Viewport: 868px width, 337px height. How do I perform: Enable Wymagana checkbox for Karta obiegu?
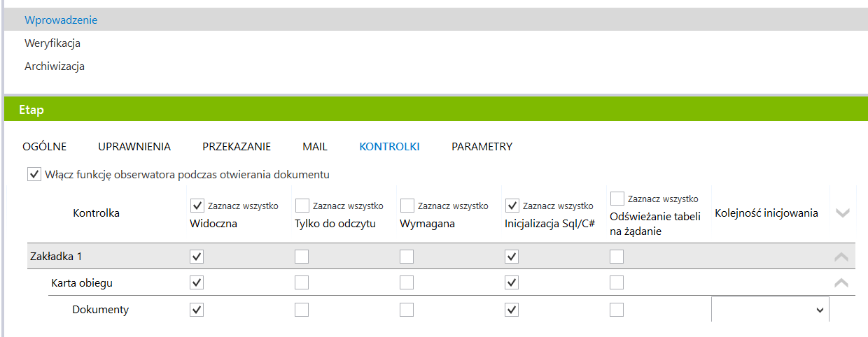coord(407,283)
